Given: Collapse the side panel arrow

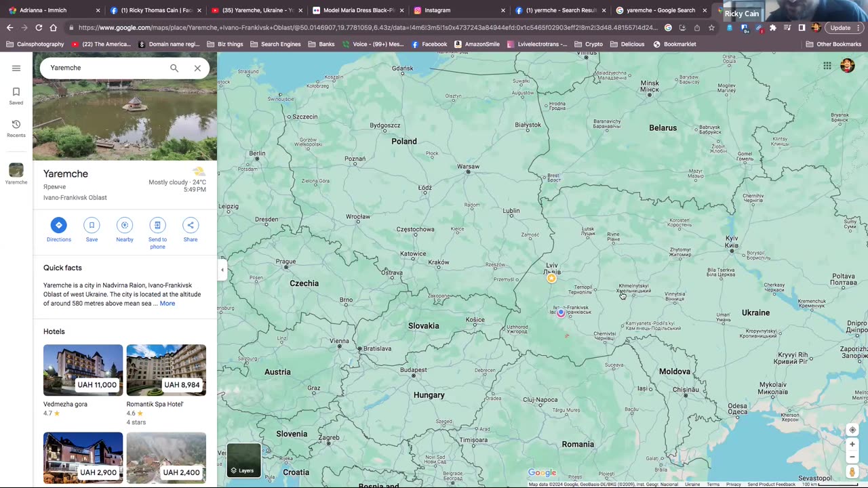Looking at the screenshot, I should coord(222,270).
